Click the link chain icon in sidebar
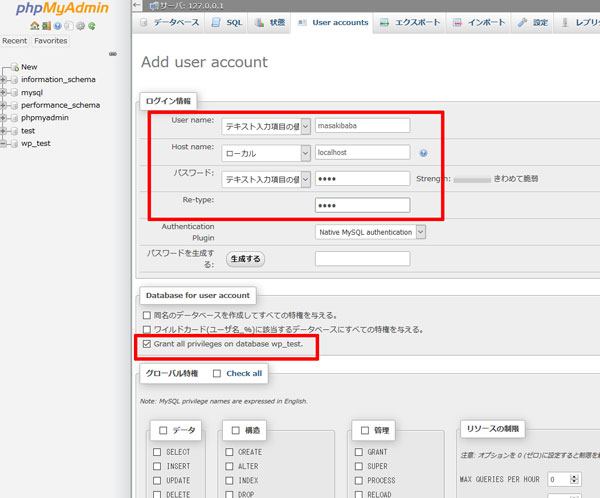Viewport: 600px width, 498px height. click(112, 54)
